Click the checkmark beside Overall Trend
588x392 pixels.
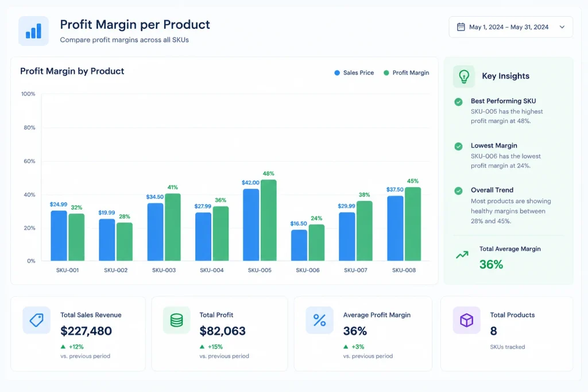pyautogui.click(x=458, y=191)
